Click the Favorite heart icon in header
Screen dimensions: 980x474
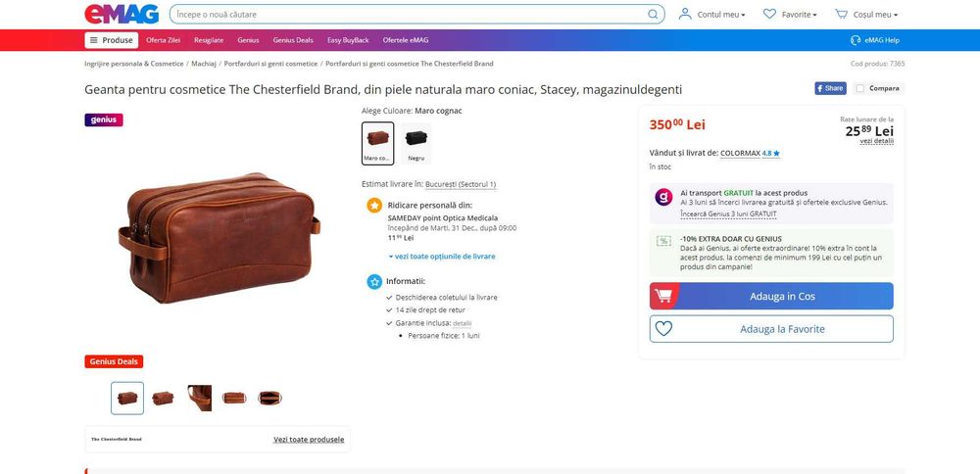(x=769, y=15)
